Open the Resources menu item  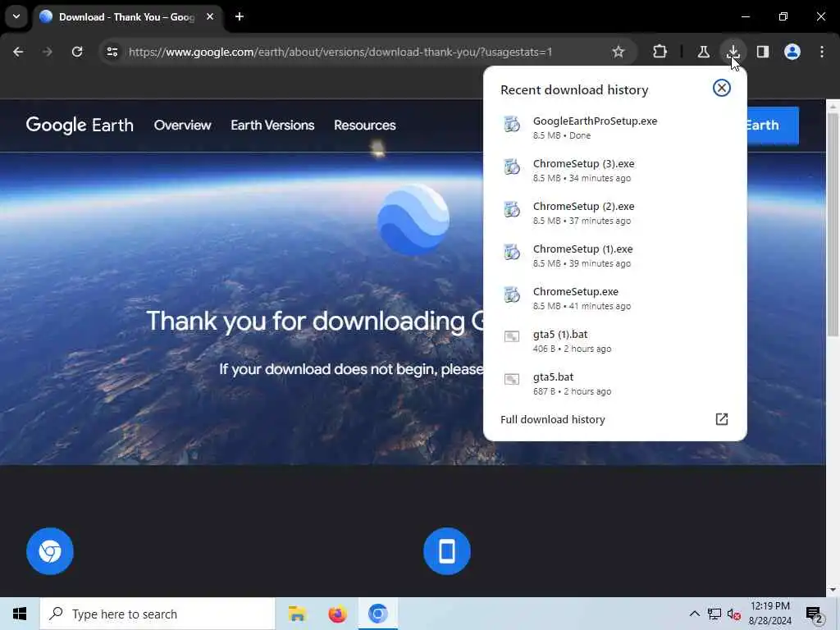point(365,125)
